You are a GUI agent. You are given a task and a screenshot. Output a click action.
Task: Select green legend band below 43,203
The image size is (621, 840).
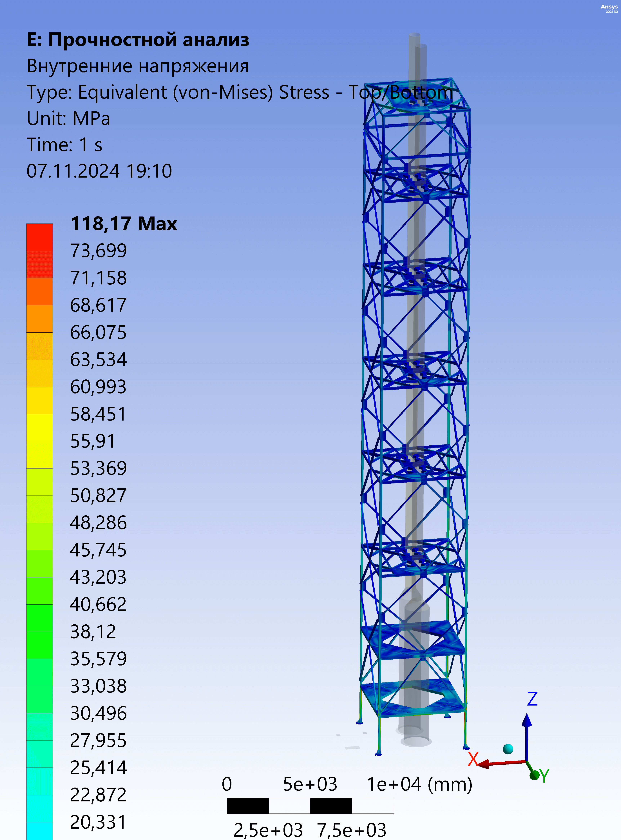(39, 591)
